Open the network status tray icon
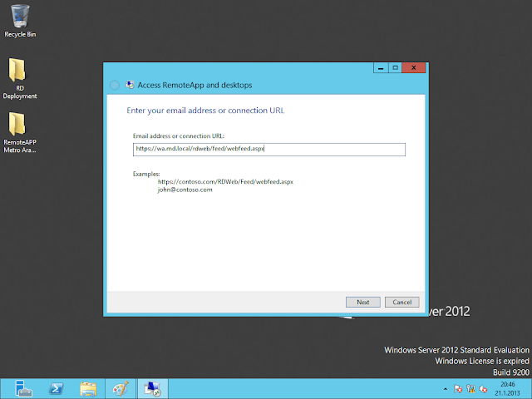Image resolution: width=532 pixels, height=399 pixels. (470, 388)
